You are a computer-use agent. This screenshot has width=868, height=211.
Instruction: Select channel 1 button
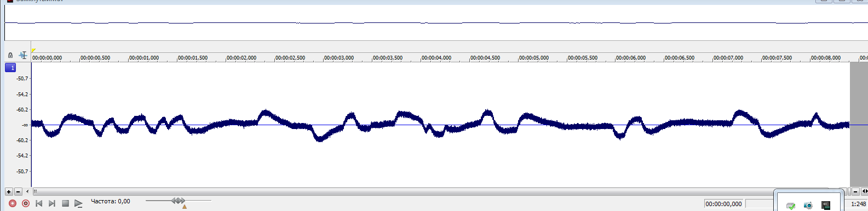pyautogui.click(x=10, y=68)
